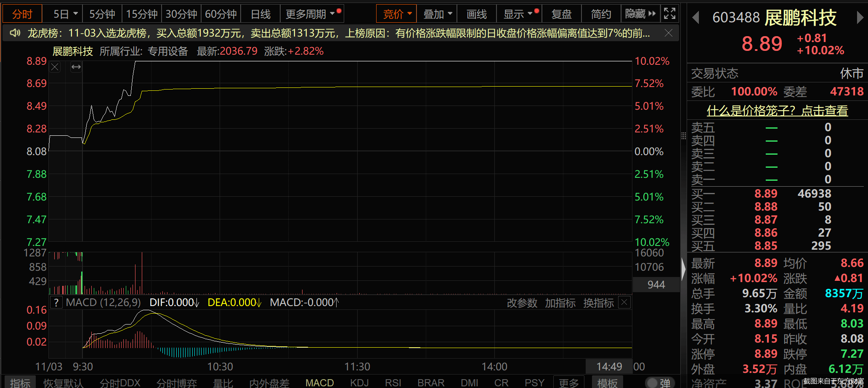
Task: Expand the 更多周期 dropdown
Action: pyautogui.click(x=312, y=14)
